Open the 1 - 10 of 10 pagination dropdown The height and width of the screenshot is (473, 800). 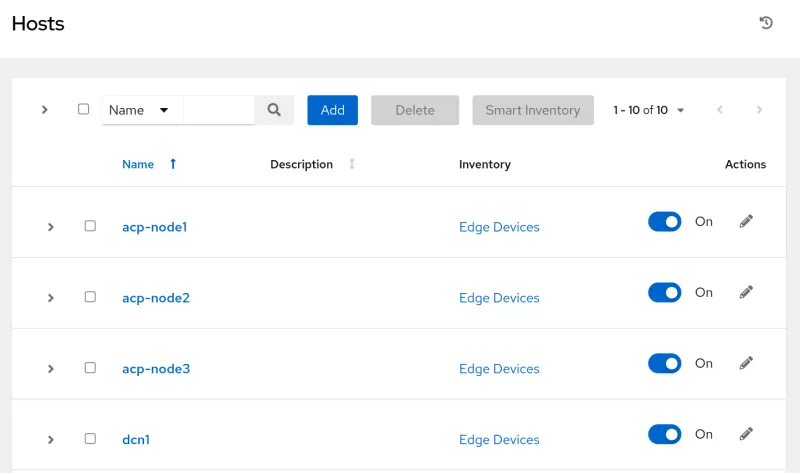(x=649, y=110)
